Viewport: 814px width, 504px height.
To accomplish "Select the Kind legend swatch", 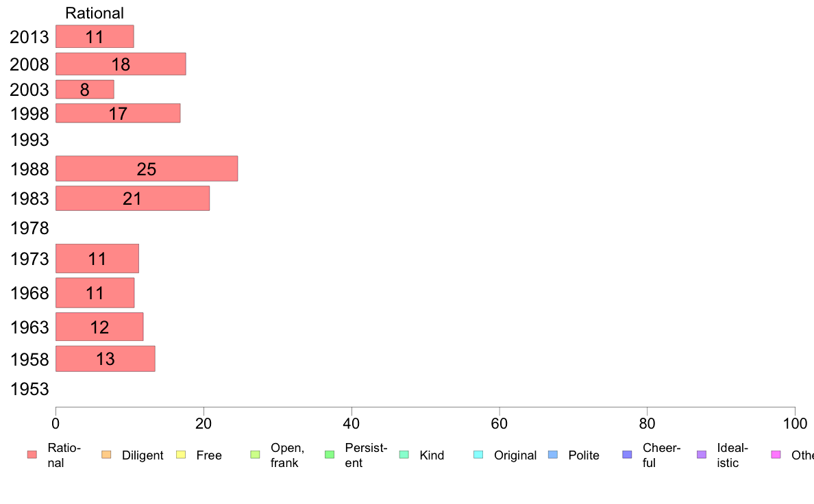I will pyautogui.click(x=404, y=455).
